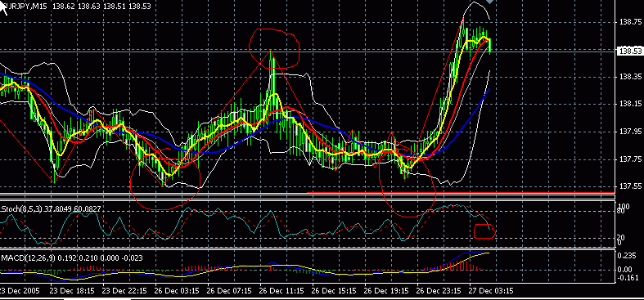Click the 0.235 MACD scale value

coord(628,255)
